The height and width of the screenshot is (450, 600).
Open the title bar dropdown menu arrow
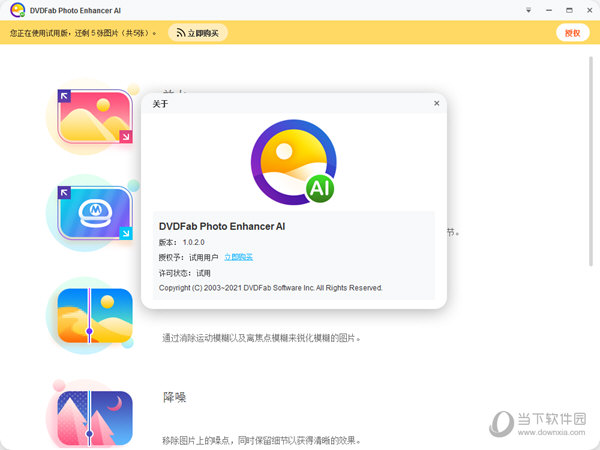coord(528,10)
